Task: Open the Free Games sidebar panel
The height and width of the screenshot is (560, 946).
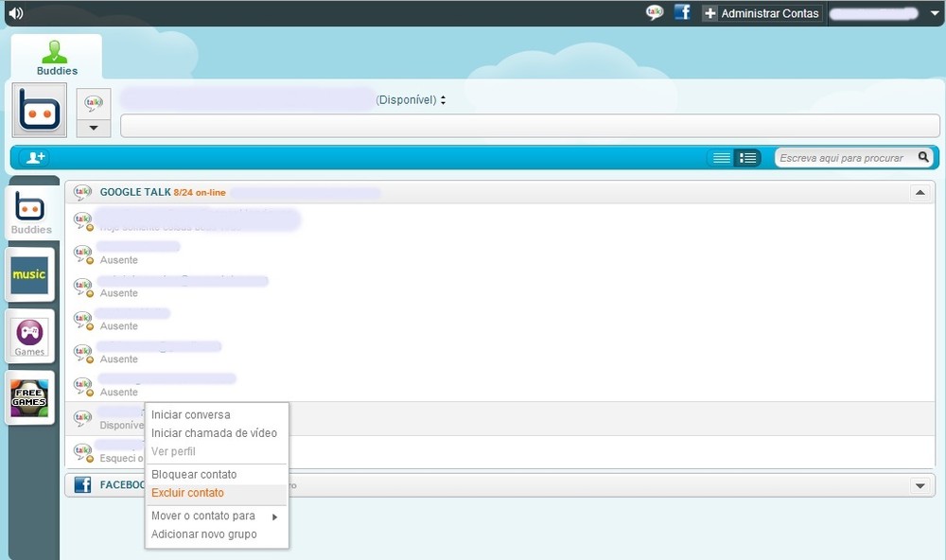Action: pos(29,396)
